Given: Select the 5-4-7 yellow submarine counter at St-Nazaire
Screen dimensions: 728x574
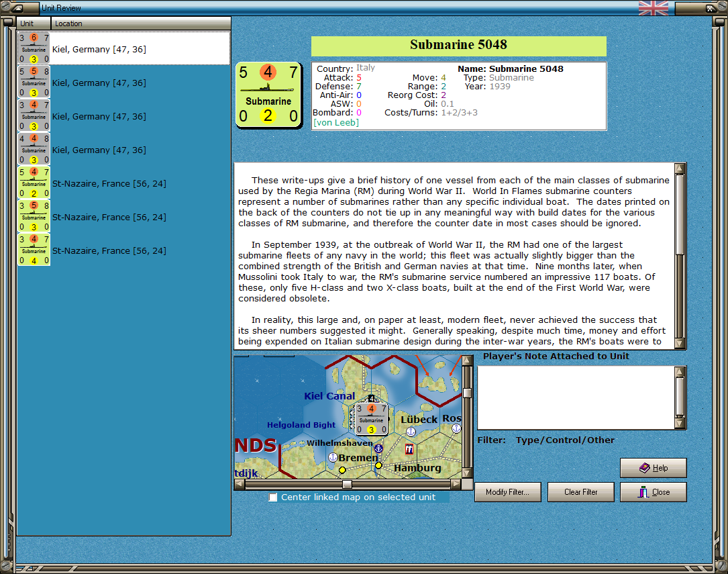Looking at the screenshot, I should tap(34, 183).
